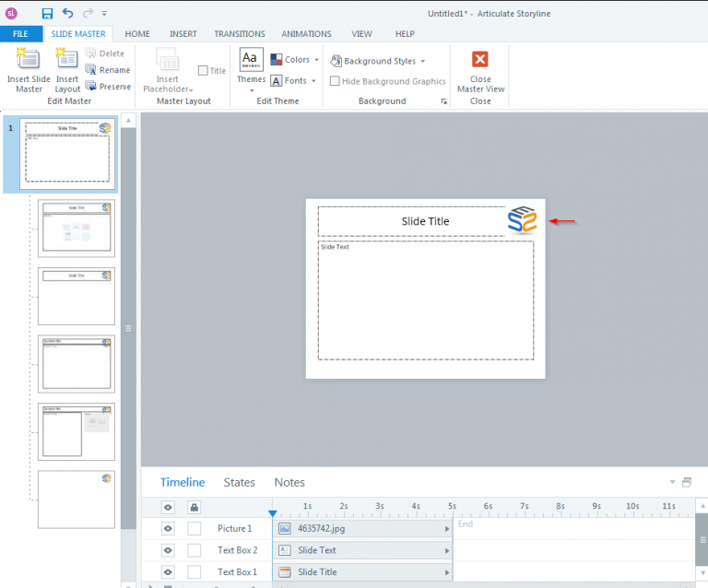Screen dimensions: 708x588
Task: Toggle the lock box for Text Box 1
Action: click(195, 571)
